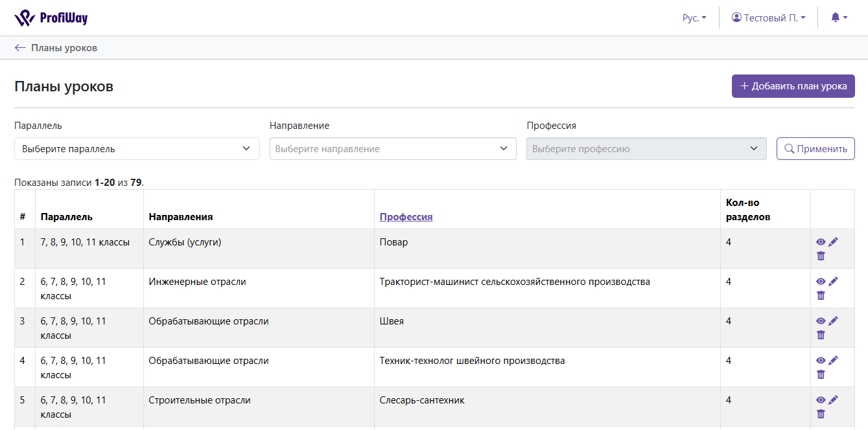Expand the Направление dropdown
The height and width of the screenshot is (430, 868).
click(393, 149)
